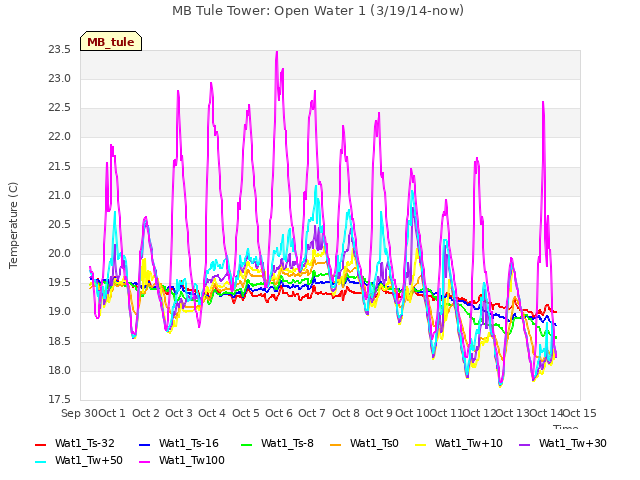Click the red Wat1_Ts-32 legend swatch

coord(41,444)
